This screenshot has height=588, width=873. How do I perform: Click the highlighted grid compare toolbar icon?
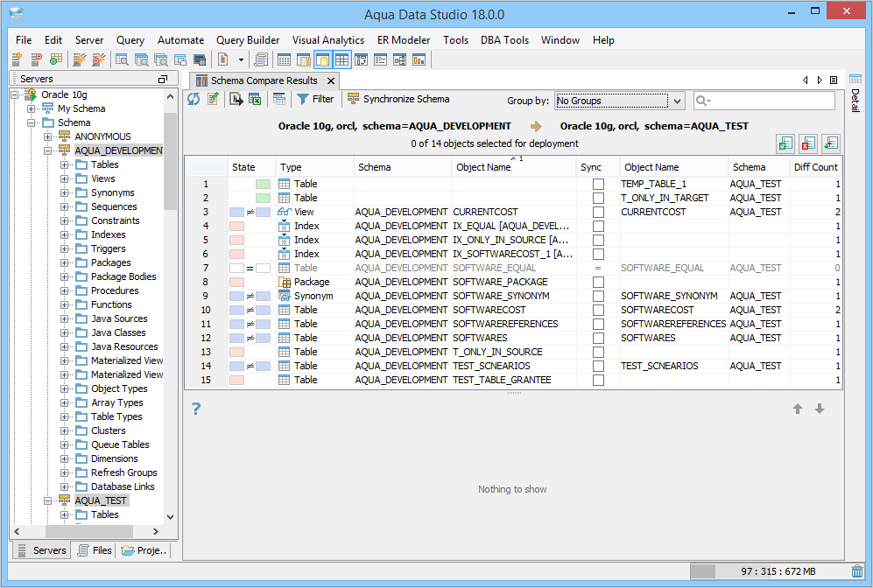tap(341, 59)
